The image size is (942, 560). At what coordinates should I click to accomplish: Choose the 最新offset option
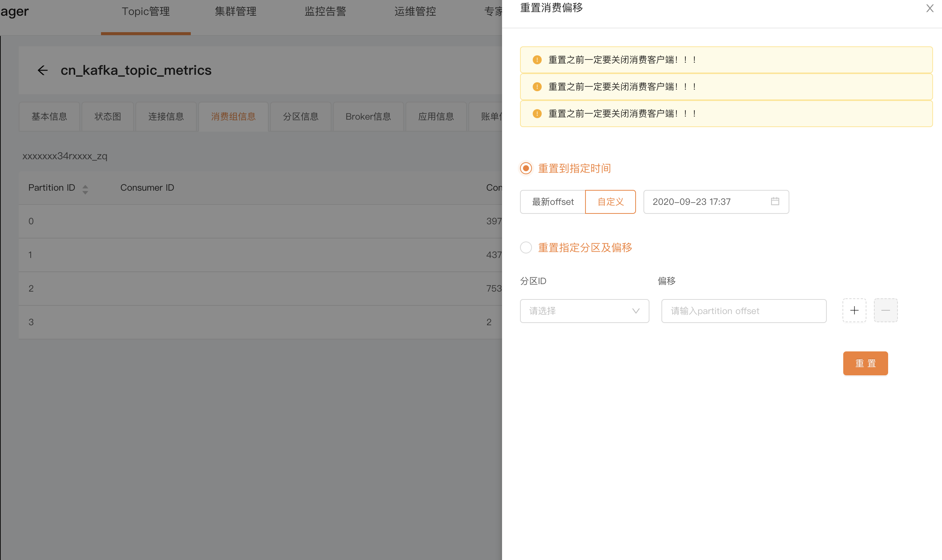(553, 202)
